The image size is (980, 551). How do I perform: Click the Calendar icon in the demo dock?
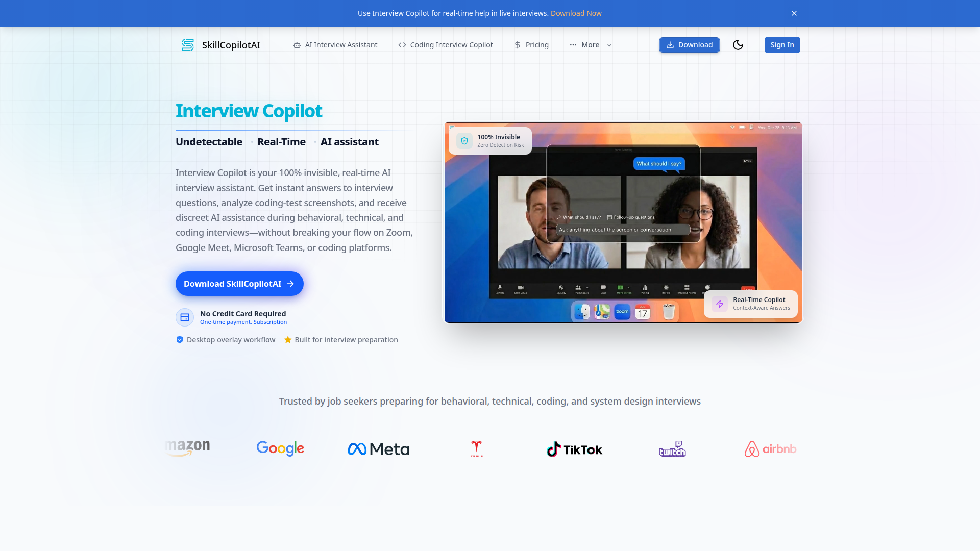point(643,311)
